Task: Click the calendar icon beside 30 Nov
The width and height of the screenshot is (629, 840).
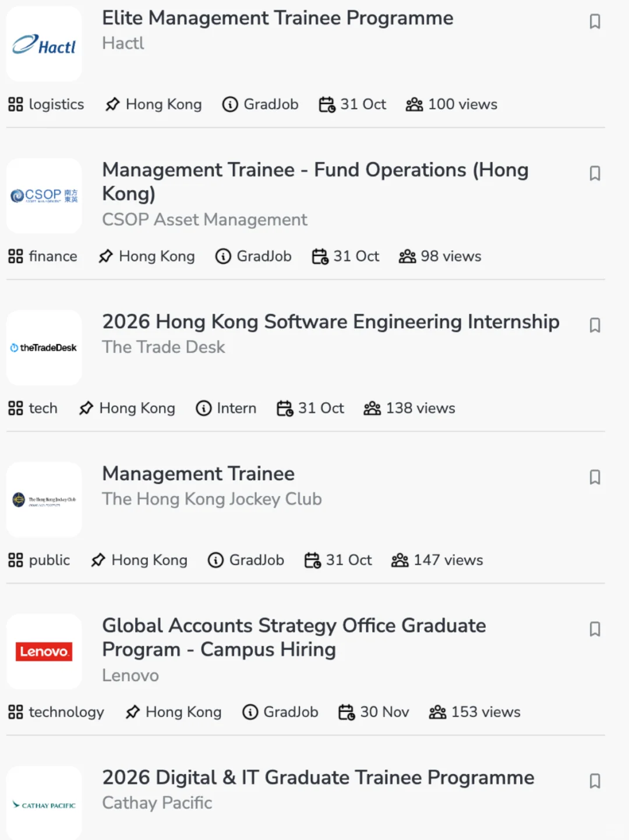Action: click(x=347, y=712)
